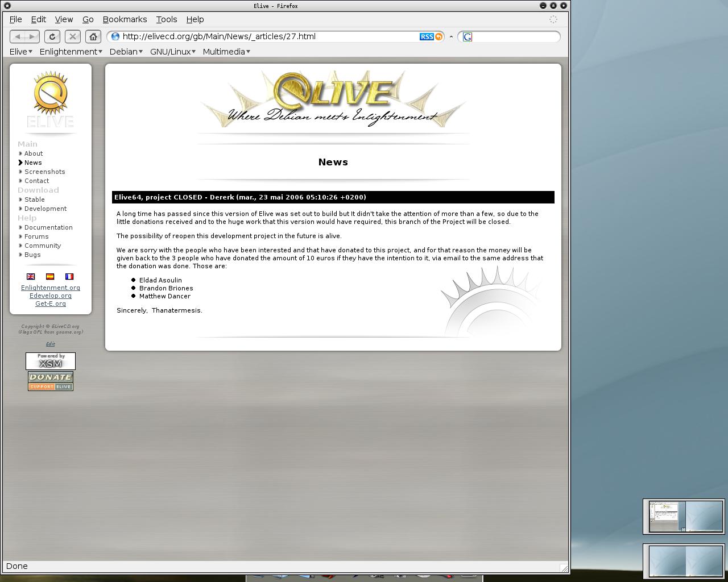Click the site icon beside the URL
This screenshot has height=582, width=728.
coord(115,36)
